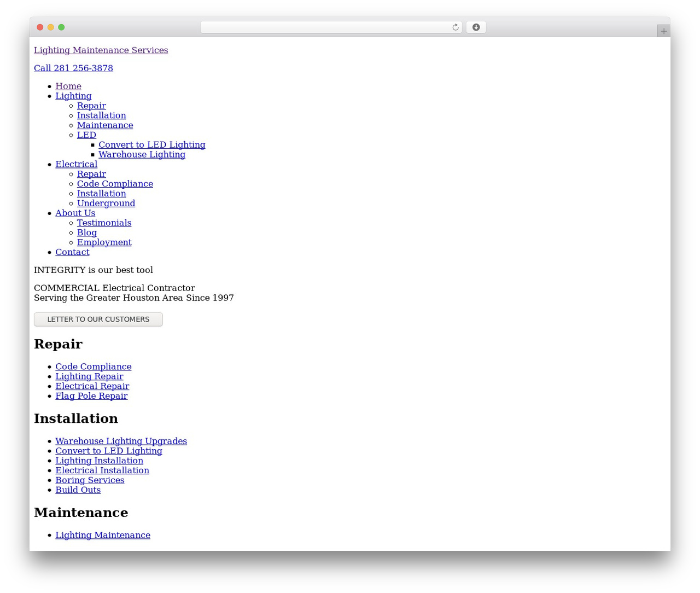
Task: Open the Employment link
Action: point(104,242)
